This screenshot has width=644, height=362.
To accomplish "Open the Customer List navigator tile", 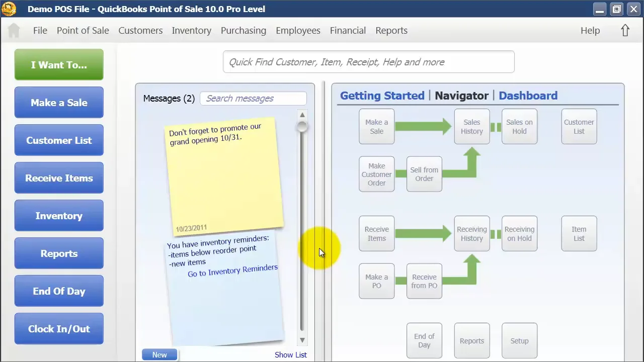I will pyautogui.click(x=579, y=127).
